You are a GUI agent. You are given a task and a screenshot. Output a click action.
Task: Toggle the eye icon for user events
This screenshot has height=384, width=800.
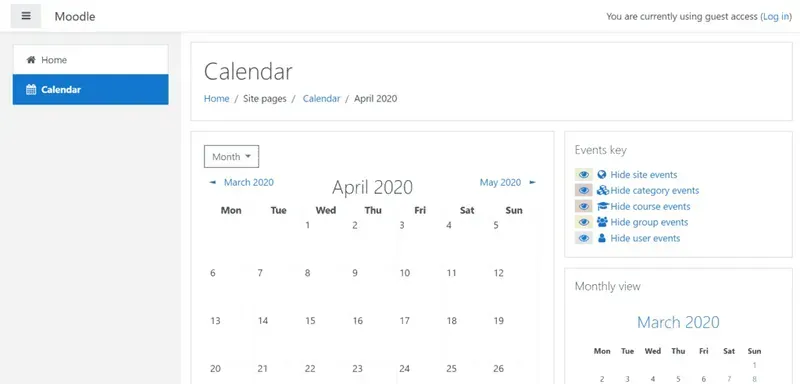[584, 238]
